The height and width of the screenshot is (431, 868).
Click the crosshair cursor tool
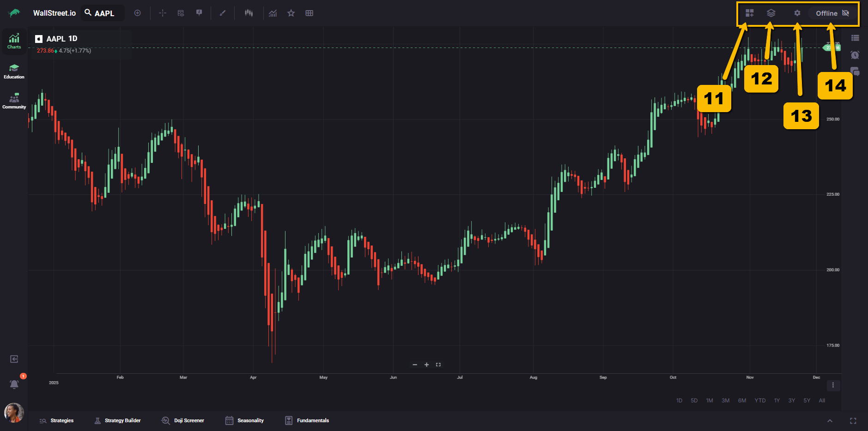click(163, 13)
